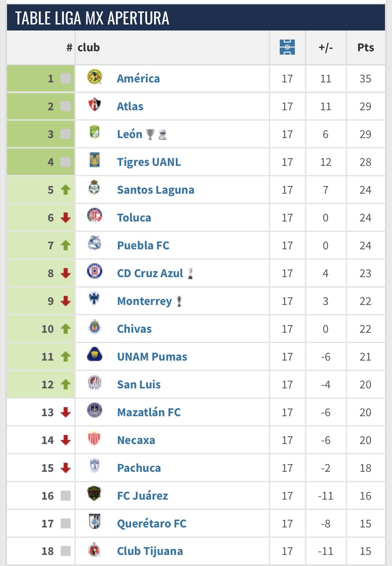392x566 pixels.
Task: Open the Toluca club link
Action: [x=134, y=217]
